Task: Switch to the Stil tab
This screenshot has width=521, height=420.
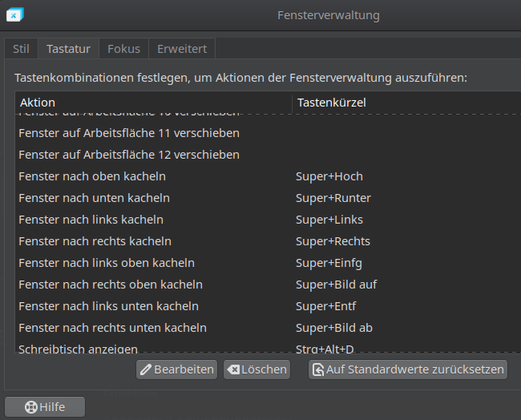Action: coord(22,49)
